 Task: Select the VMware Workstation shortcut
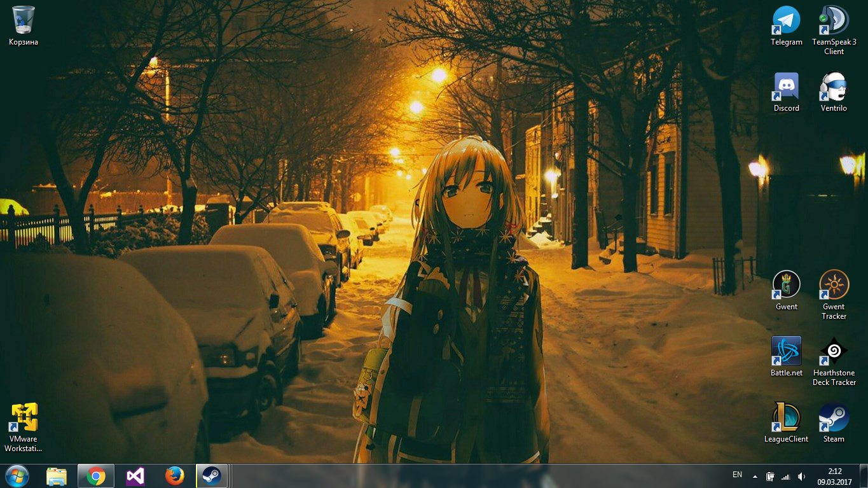coord(24,428)
